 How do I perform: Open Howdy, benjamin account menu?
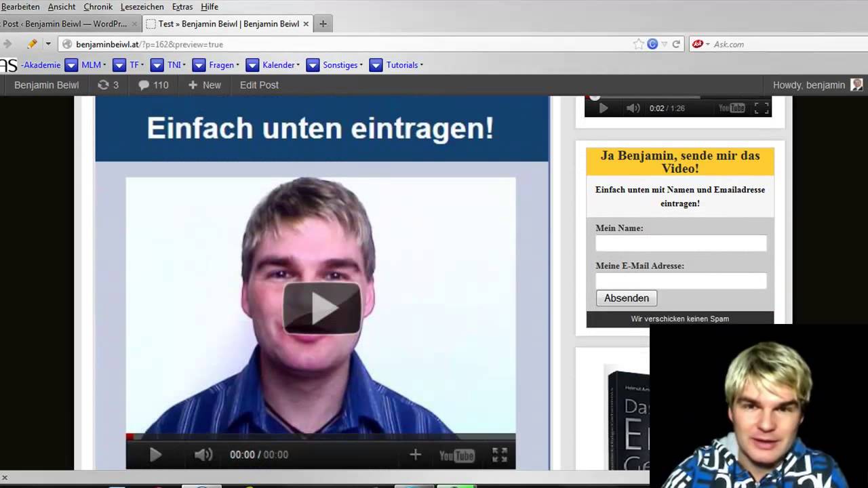(x=809, y=85)
